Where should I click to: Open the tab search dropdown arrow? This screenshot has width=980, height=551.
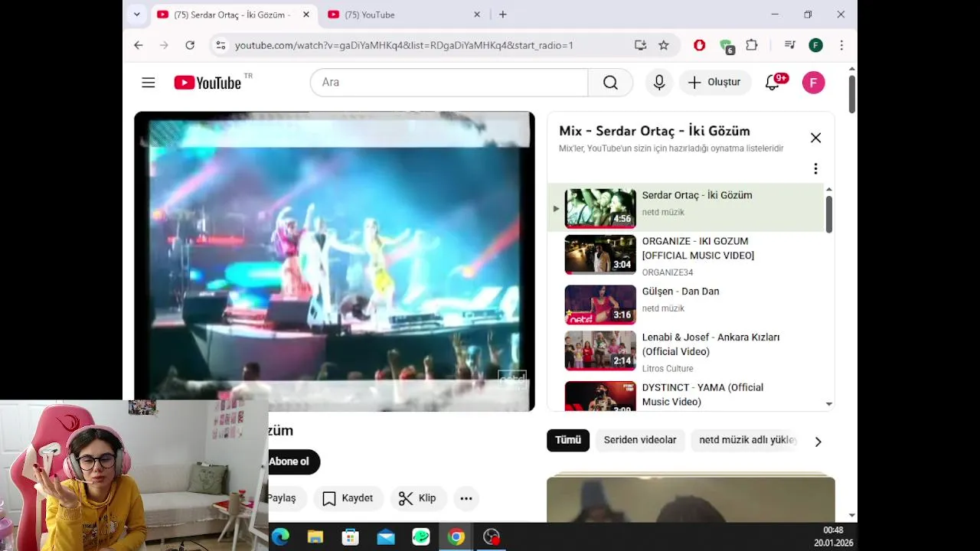point(136,15)
